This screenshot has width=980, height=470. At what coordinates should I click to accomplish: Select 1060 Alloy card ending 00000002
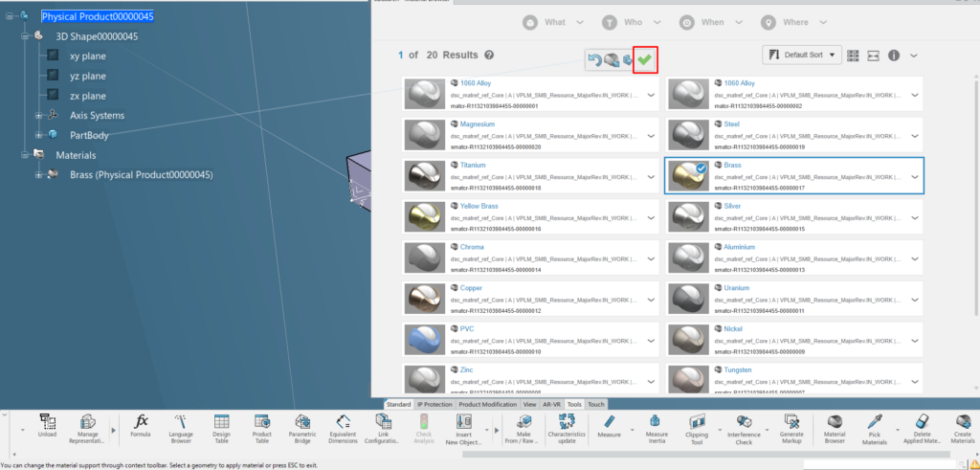coord(793,95)
